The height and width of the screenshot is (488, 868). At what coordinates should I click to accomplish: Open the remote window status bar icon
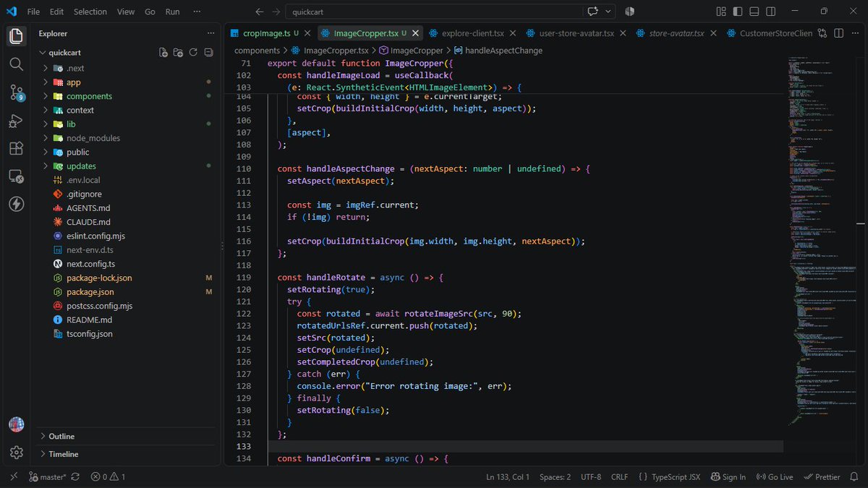[x=14, y=477]
